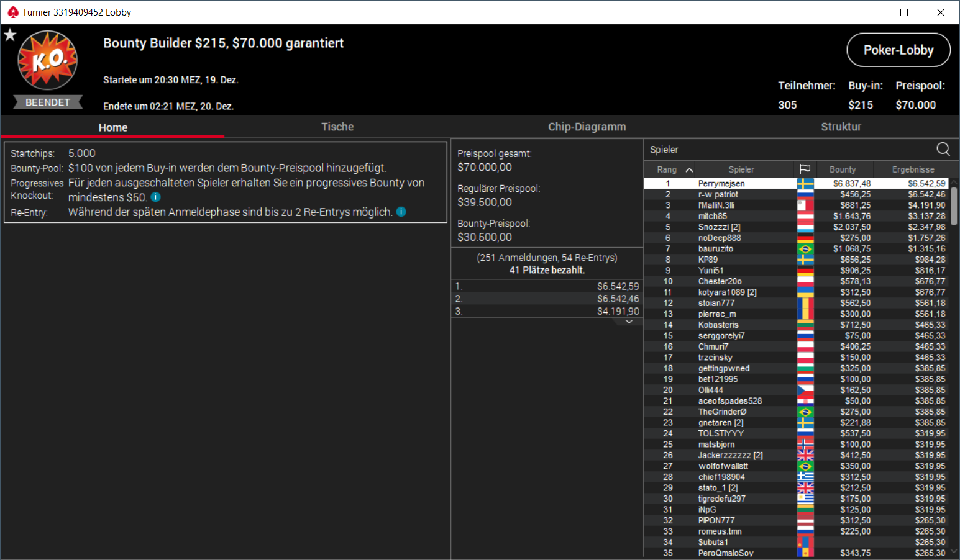Click the favorite star icon
Image resolution: width=960 pixels, height=560 pixels.
point(10,35)
